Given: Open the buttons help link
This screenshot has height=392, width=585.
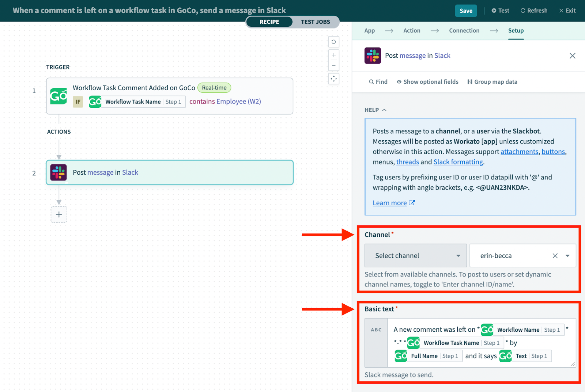Looking at the screenshot, I should pos(553,152).
